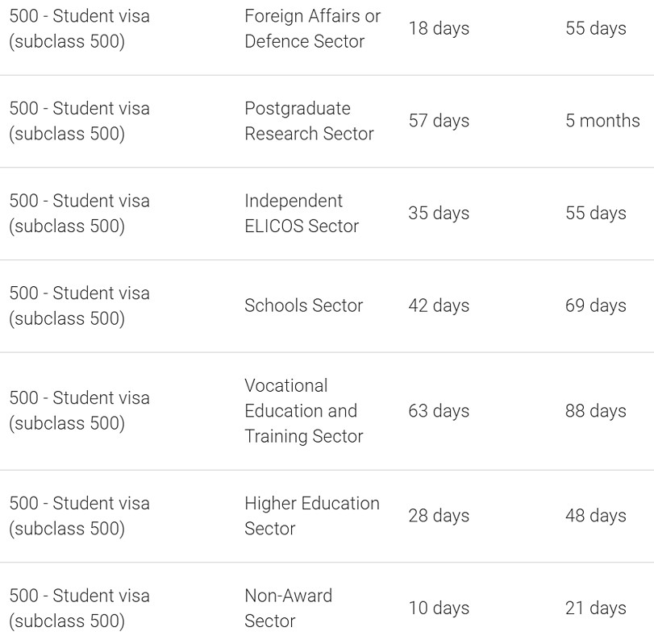Click Student visa cell in Schools Sector row
Image resolution: width=654 pixels, height=644 pixels.
coord(79,305)
